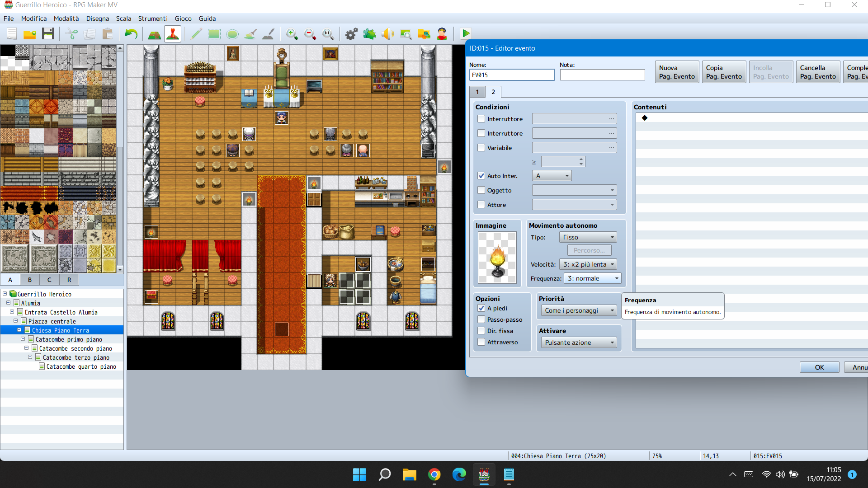Uncheck the Auto Inter. checkbox
The height and width of the screenshot is (488, 868).
(481, 176)
